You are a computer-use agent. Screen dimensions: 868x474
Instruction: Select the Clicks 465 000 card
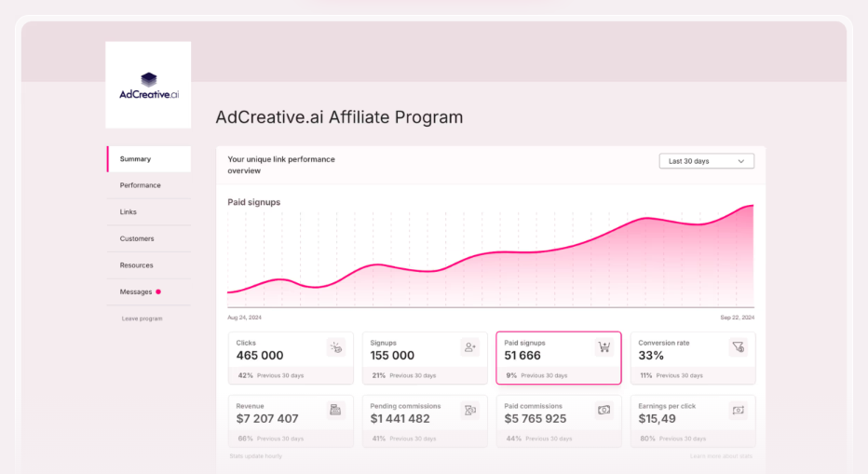[x=291, y=358]
